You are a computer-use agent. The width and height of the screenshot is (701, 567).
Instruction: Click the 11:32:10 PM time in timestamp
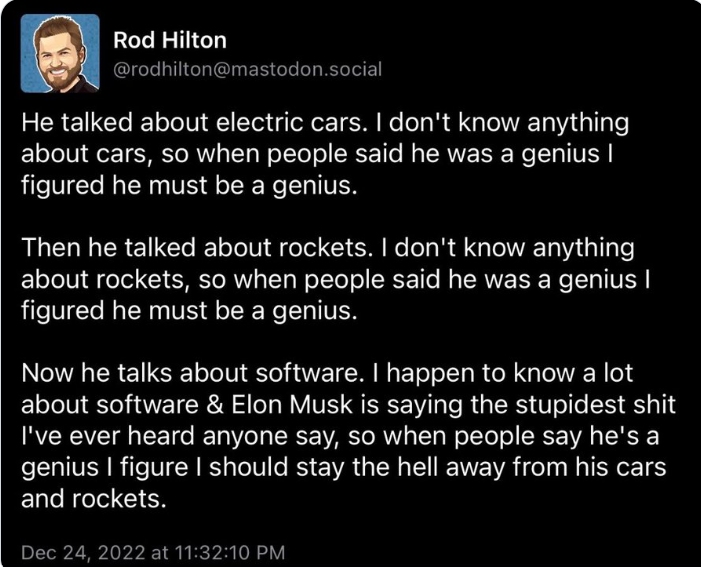[228, 553]
